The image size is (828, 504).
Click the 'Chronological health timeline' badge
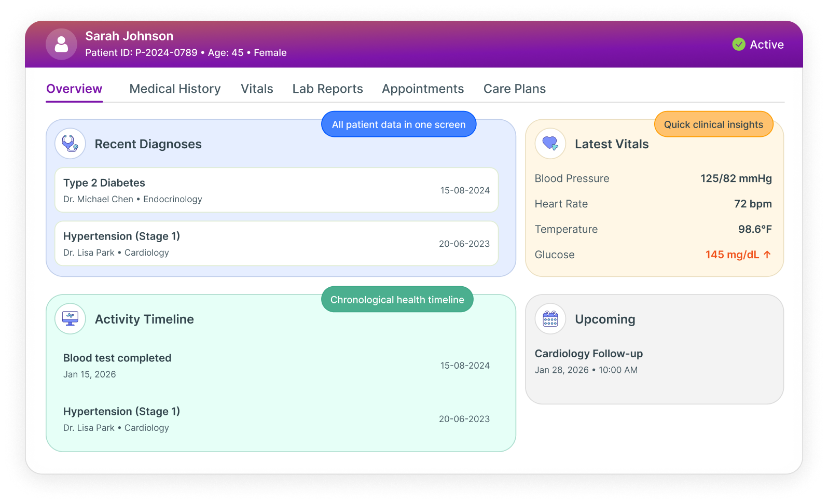point(397,300)
